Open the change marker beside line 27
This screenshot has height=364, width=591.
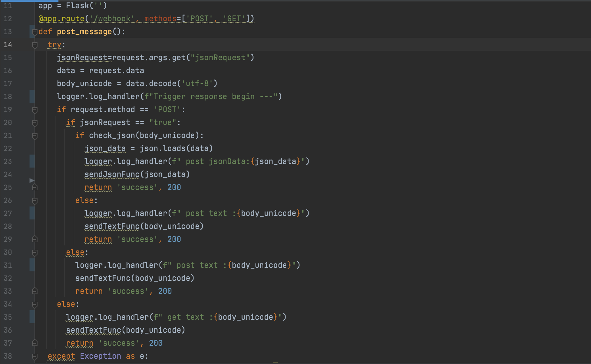tap(32, 213)
